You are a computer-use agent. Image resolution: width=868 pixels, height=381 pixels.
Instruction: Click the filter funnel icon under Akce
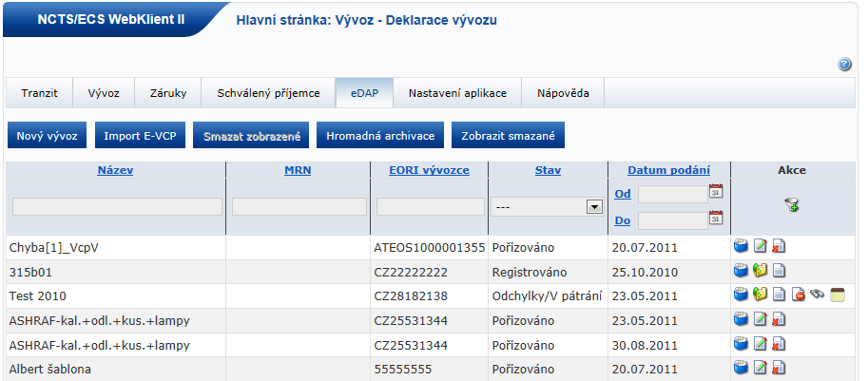coord(791,204)
